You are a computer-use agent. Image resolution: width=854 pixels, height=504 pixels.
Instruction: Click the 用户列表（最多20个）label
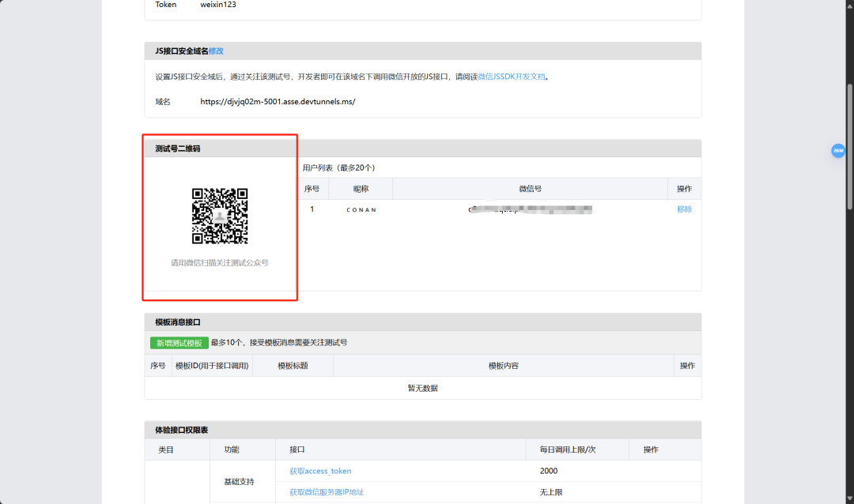pos(338,167)
